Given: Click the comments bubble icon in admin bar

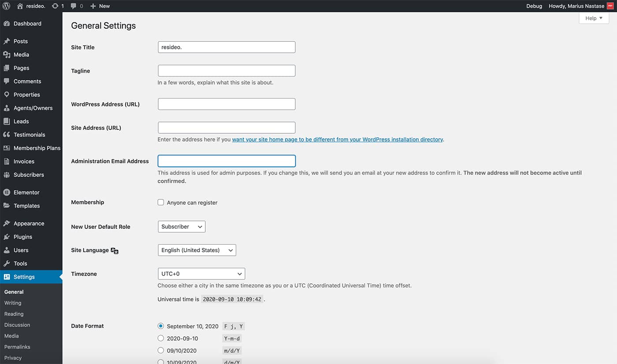Looking at the screenshot, I should point(74,6).
